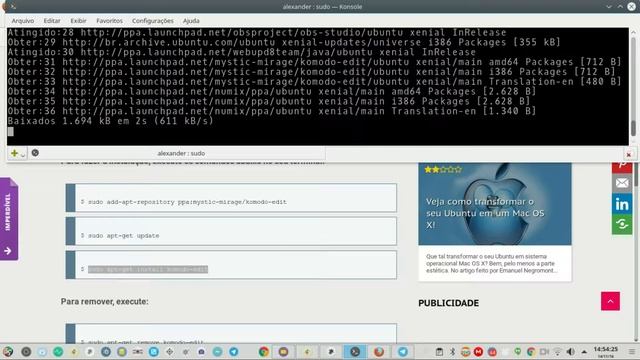The height and width of the screenshot is (360, 640).
Task: Share the page on LinkedIn
Action: pyautogui.click(x=622, y=204)
